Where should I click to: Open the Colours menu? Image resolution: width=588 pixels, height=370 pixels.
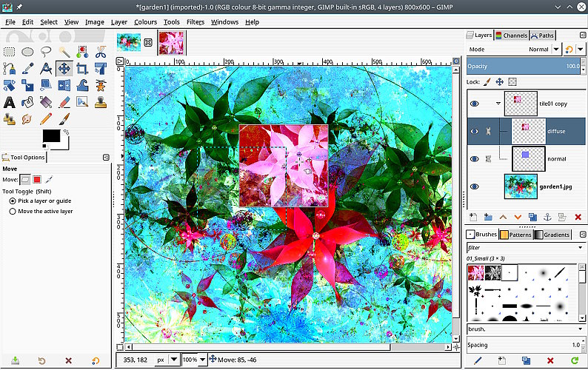(x=145, y=22)
